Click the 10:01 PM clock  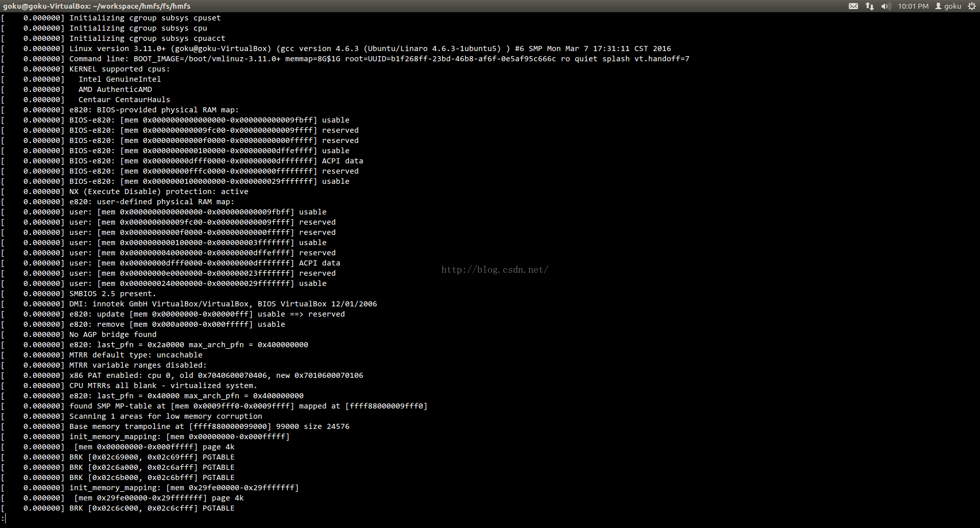coord(913,6)
